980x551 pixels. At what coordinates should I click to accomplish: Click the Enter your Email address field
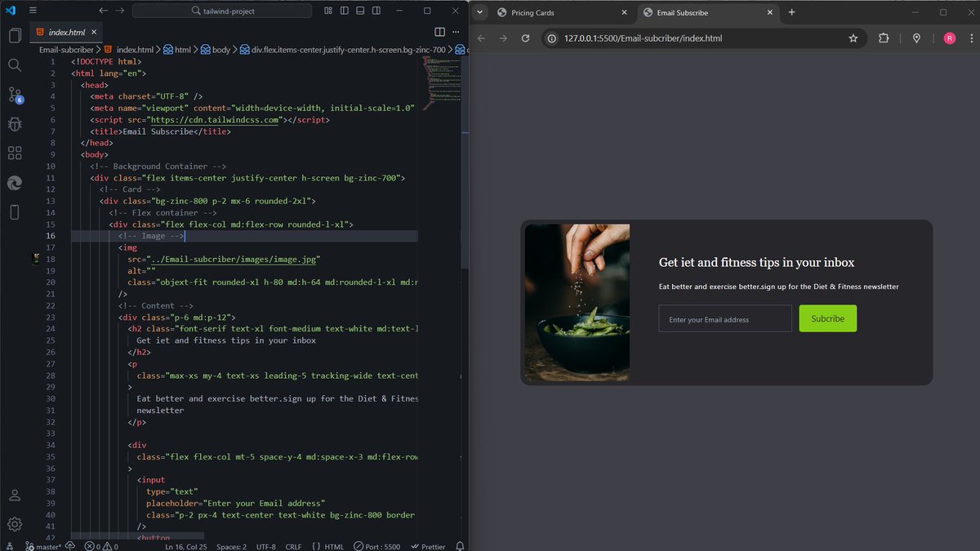[724, 318]
